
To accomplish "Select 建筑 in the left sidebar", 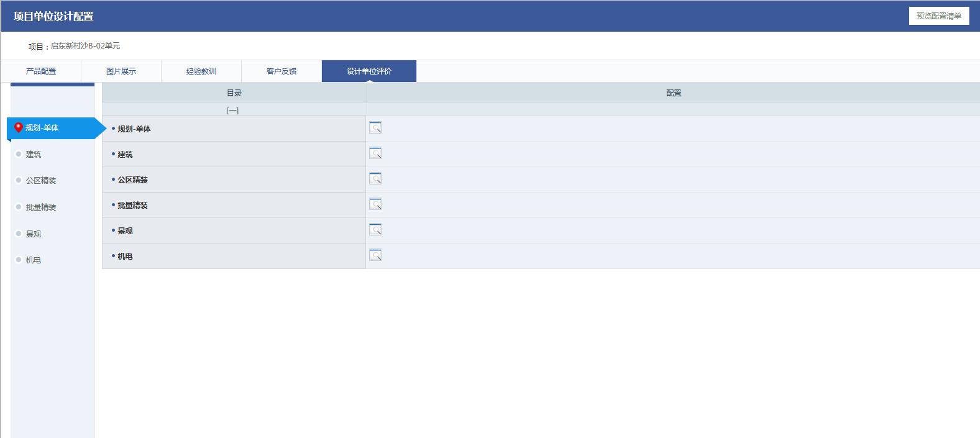I will click(x=34, y=154).
